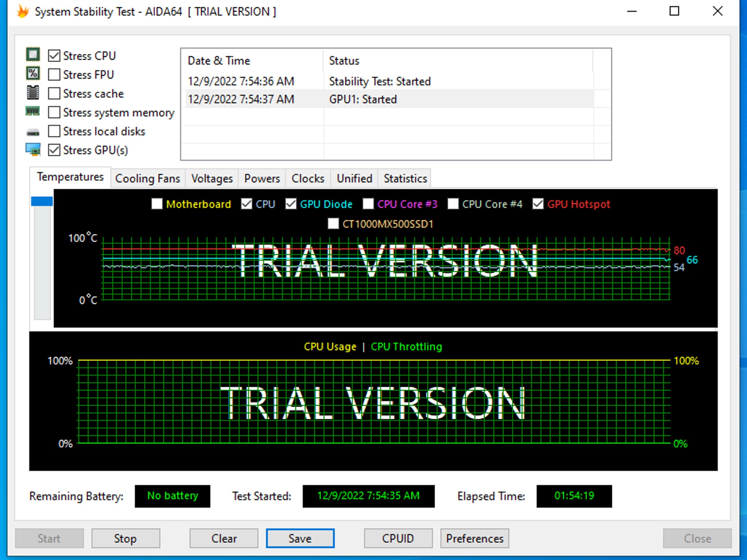Screen dimensions: 747x560
Task: Switch to the Cooling Fans tab
Action: coord(147,178)
